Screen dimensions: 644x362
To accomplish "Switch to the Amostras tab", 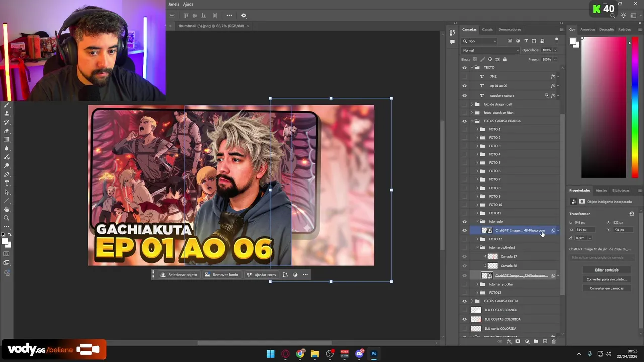I will coord(588,29).
